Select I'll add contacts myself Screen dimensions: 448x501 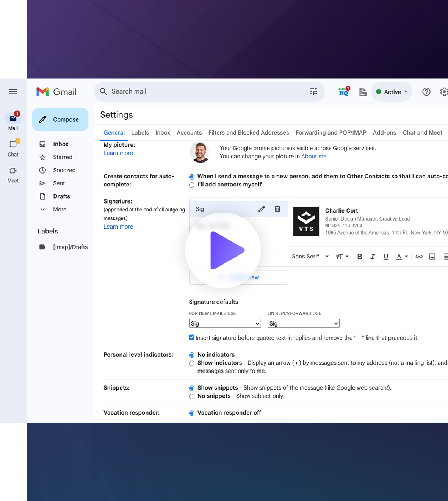[192, 185]
